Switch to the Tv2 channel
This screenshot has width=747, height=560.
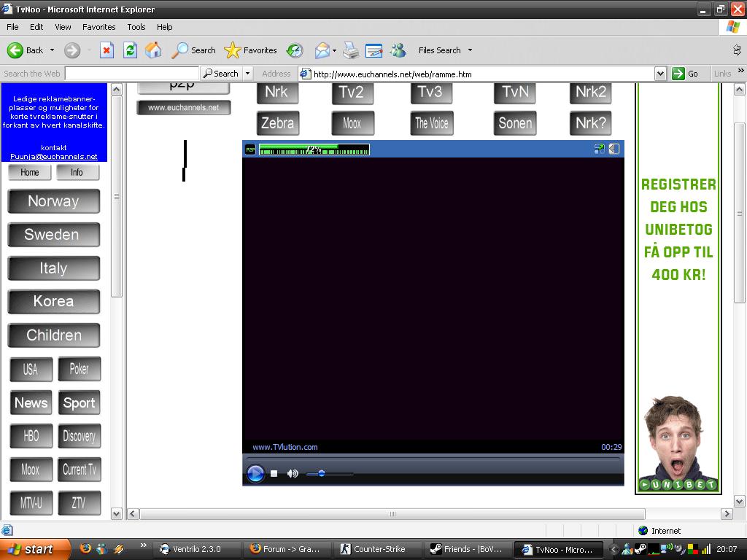coord(352,93)
